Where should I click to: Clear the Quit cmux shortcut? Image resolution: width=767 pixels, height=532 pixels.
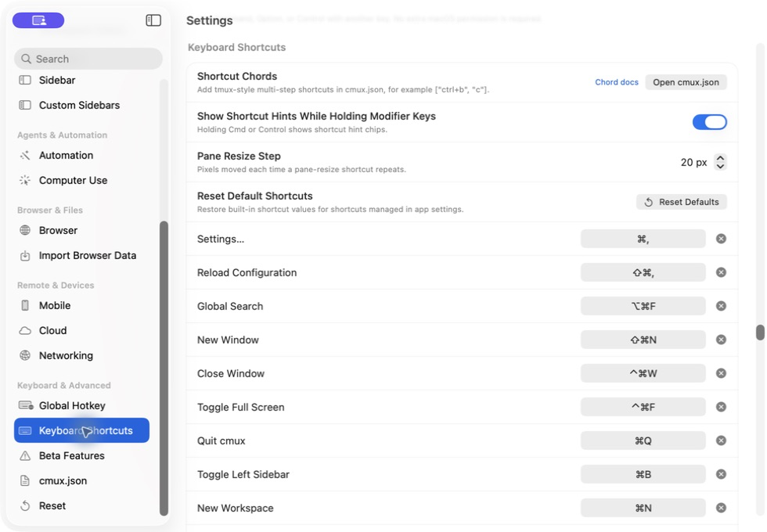pos(721,440)
